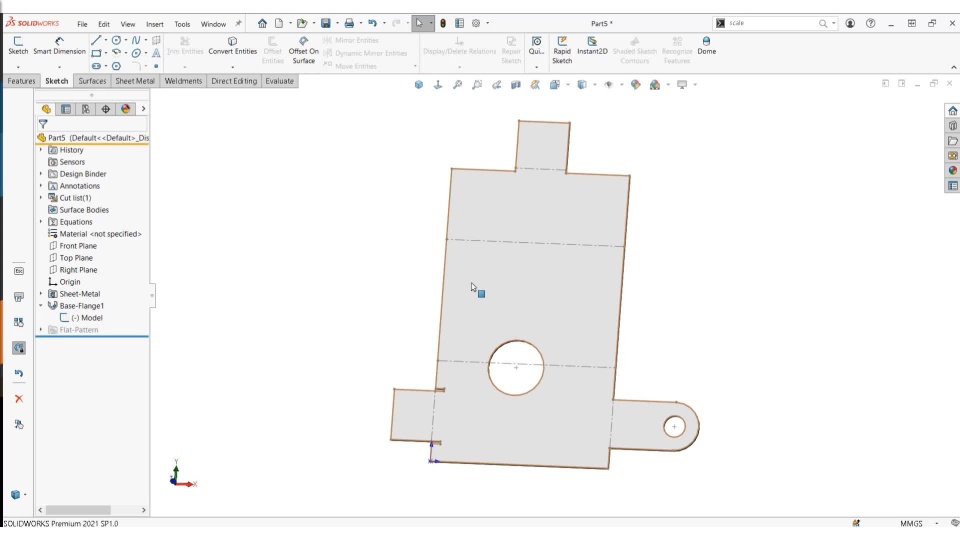Start the Rapid Sketch tool
Screen dimensions: 960x540
click(x=562, y=45)
